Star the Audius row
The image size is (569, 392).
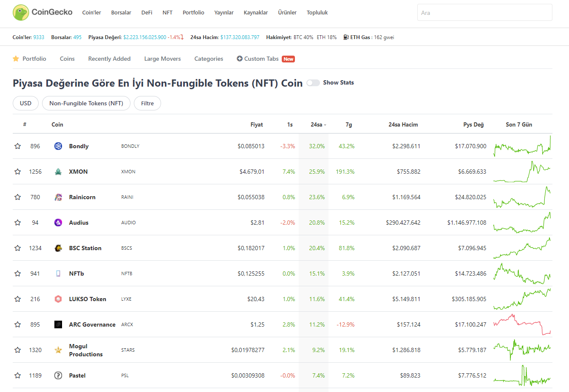[17, 223]
